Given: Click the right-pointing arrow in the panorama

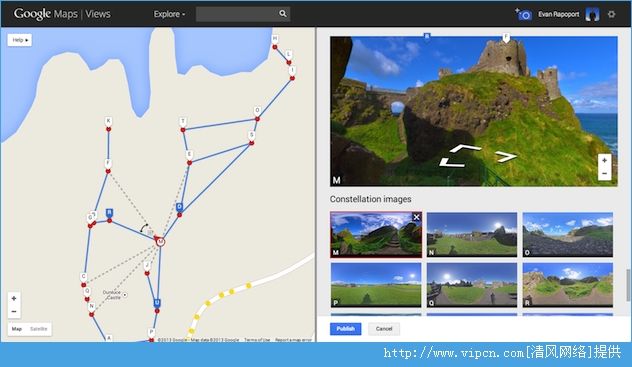Looking at the screenshot, I should click(x=506, y=156).
